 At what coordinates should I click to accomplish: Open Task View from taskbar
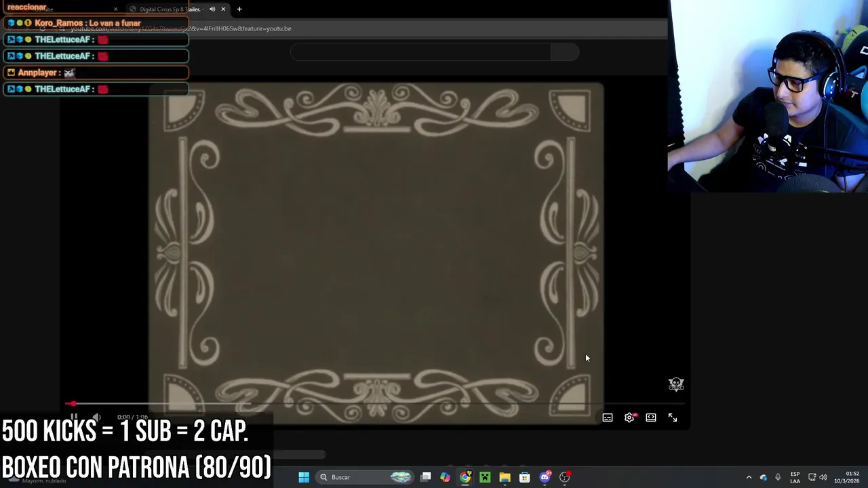pos(426,477)
